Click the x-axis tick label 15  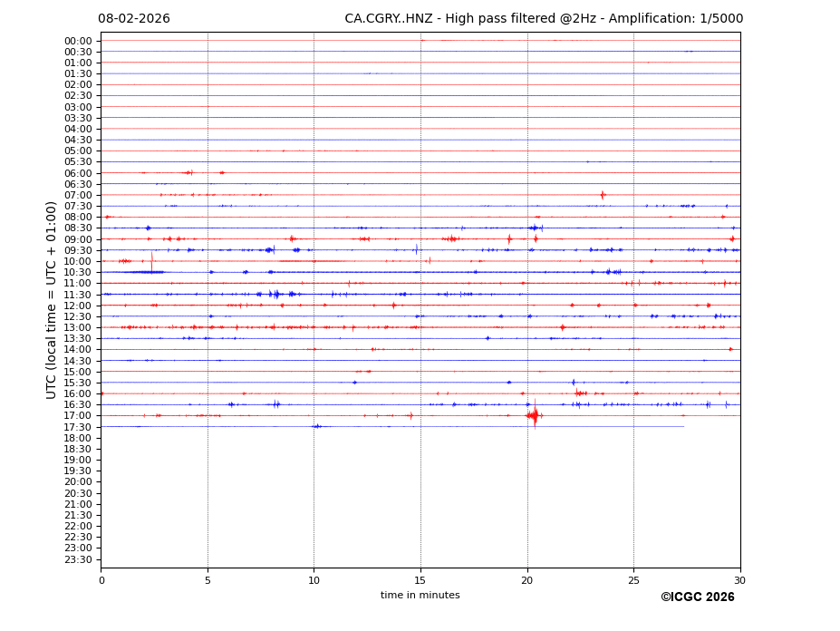click(x=420, y=580)
